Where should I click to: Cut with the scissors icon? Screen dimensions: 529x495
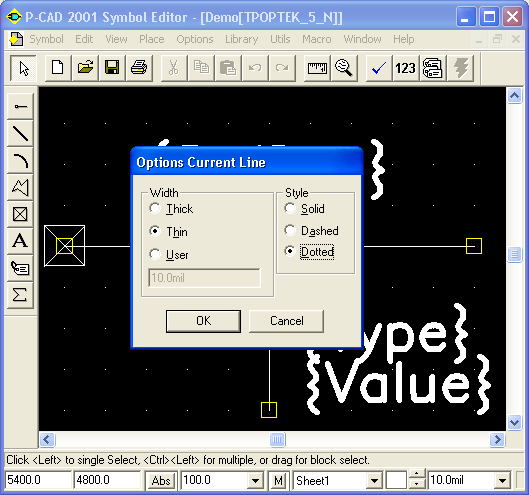(174, 68)
